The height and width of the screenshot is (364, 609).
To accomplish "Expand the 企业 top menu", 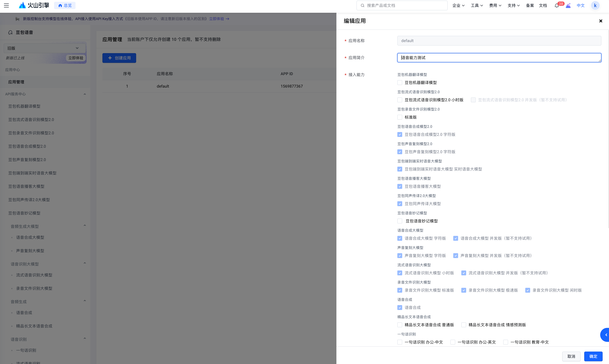I will point(458,5).
